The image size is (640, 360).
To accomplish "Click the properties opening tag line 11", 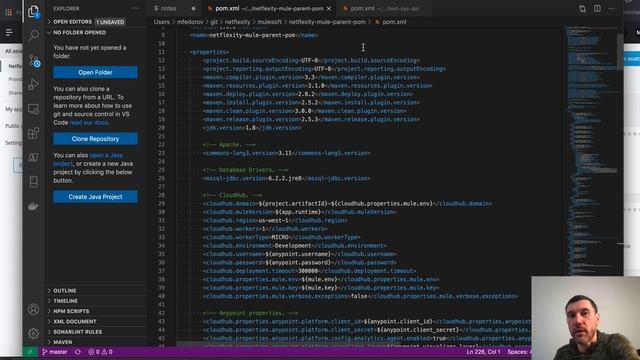I will (209, 52).
